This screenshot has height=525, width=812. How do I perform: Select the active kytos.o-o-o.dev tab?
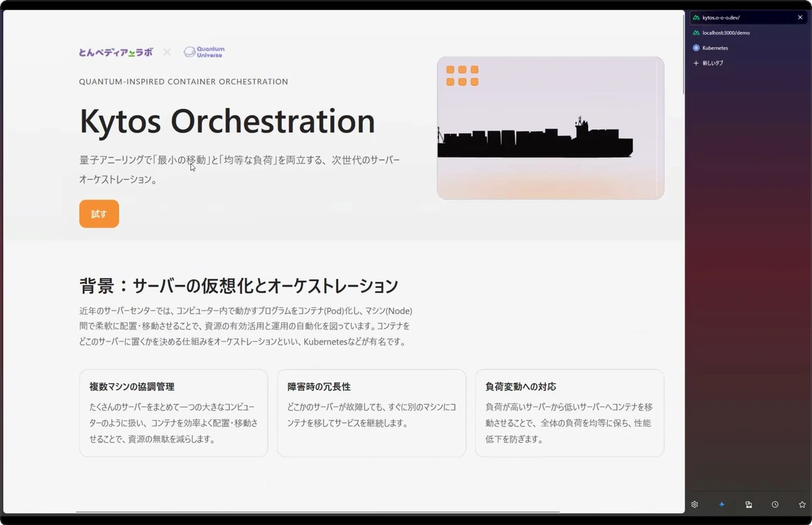[738, 17]
